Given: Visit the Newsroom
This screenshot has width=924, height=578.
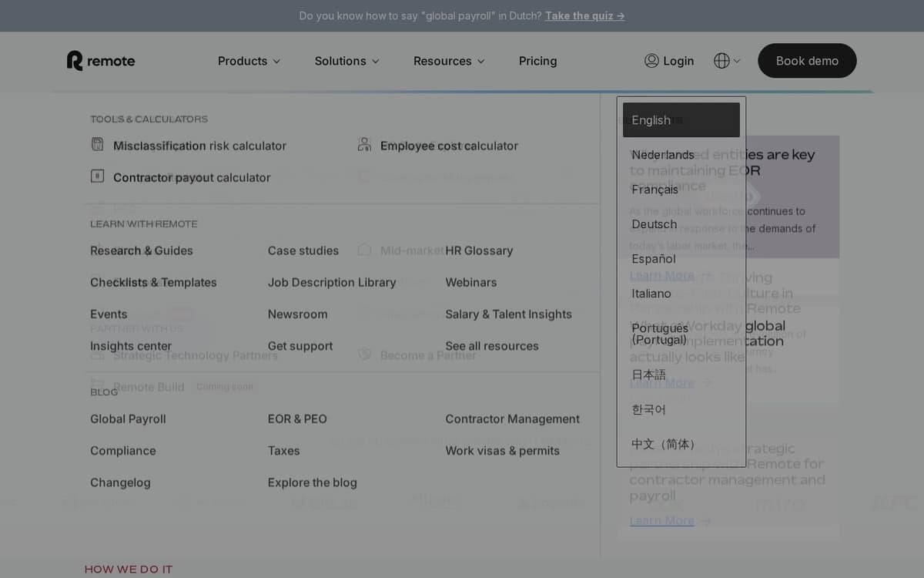Looking at the screenshot, I should pos(297,314).
